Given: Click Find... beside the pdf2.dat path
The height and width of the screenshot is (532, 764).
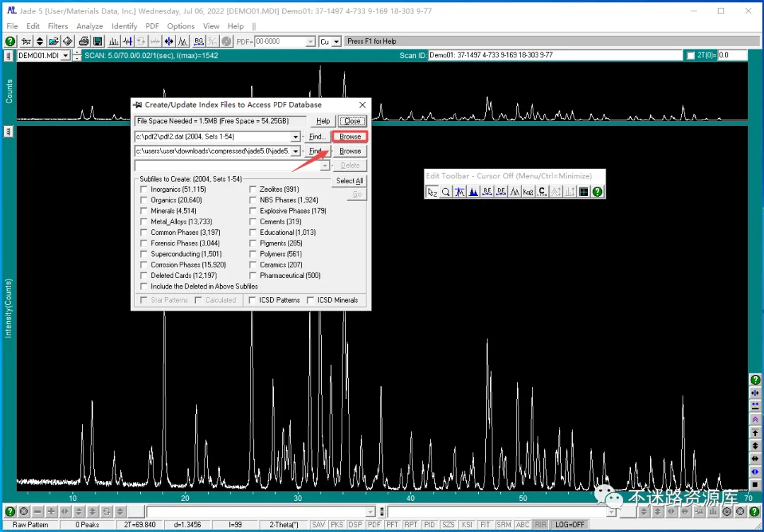Looking at the screenshot, I should pyautogui.click(x=318, y=137).
